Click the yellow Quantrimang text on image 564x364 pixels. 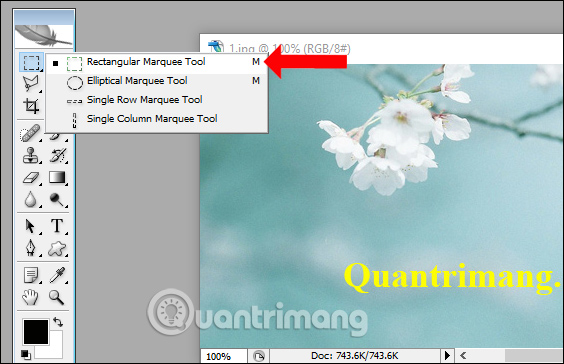(453, 278)
